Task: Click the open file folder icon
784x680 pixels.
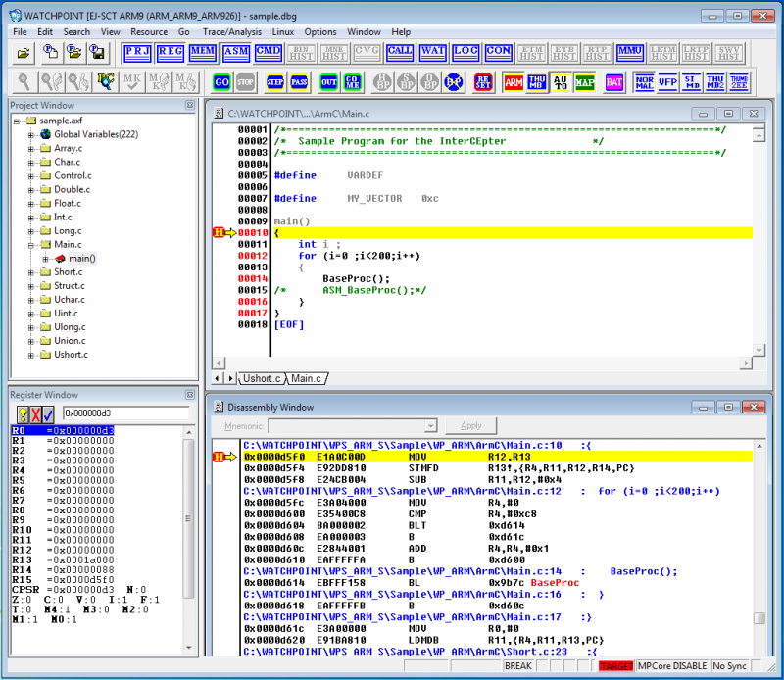Action: tap(23, 53)
